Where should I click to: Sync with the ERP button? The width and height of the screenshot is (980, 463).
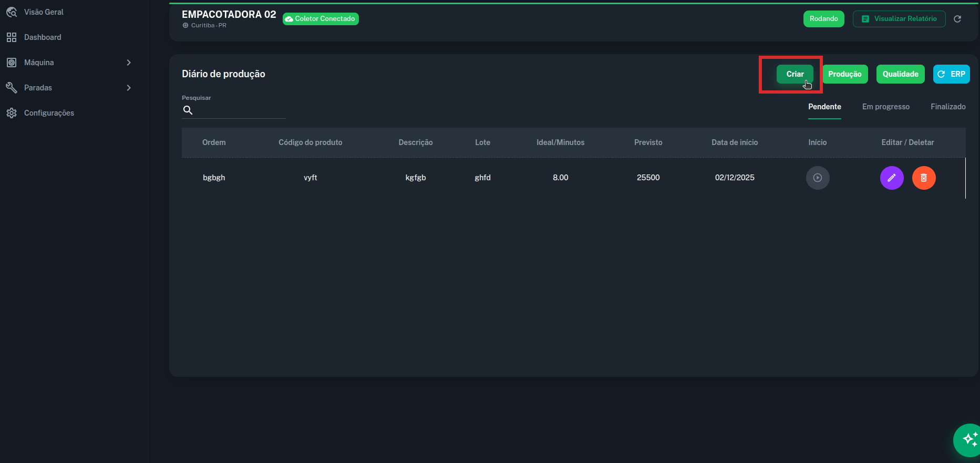click(951, 74)
